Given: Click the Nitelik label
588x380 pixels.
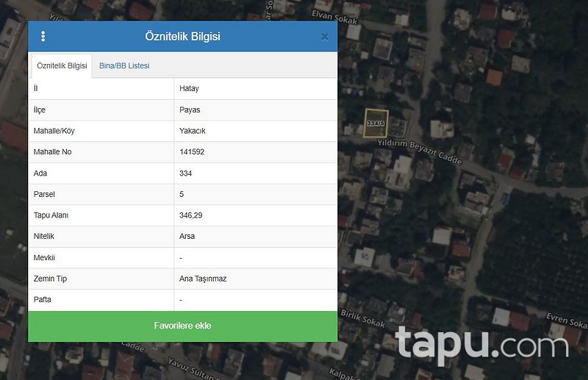Looking at the screenshot, I should coord(44,237).
